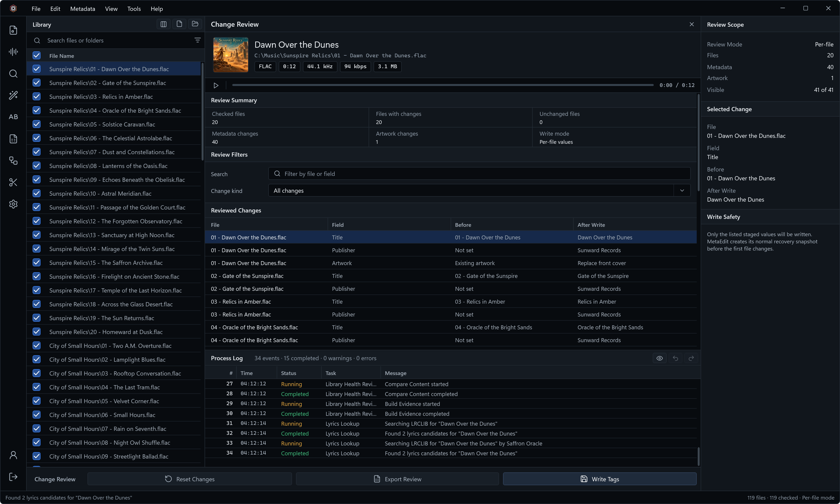Open the Change kind All changes dropdown
Image resolution: width=840 pixels, height=504 pixels.
479,190
